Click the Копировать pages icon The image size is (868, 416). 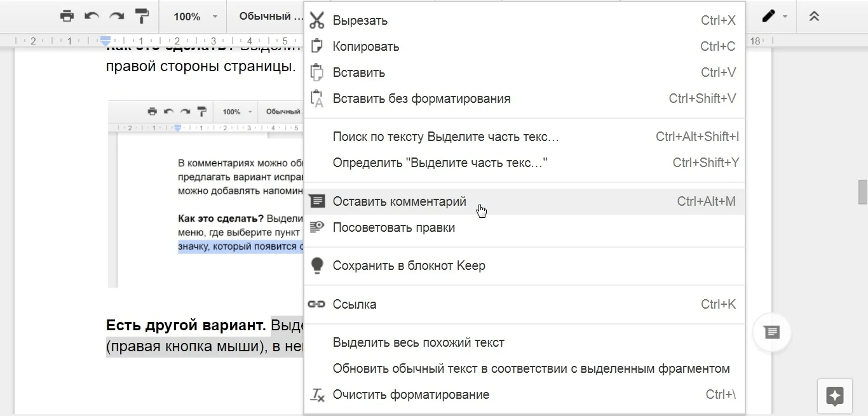[317, 46]
